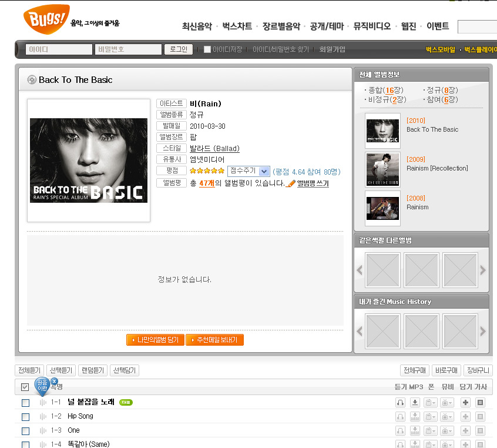Click the 로그인 button

[179, 49]
